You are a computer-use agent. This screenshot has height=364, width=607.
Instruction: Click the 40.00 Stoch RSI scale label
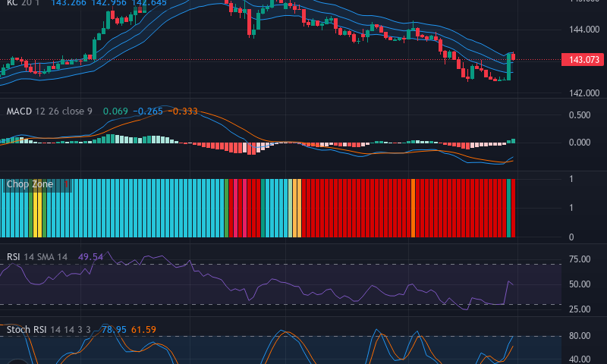click(580, 359)
